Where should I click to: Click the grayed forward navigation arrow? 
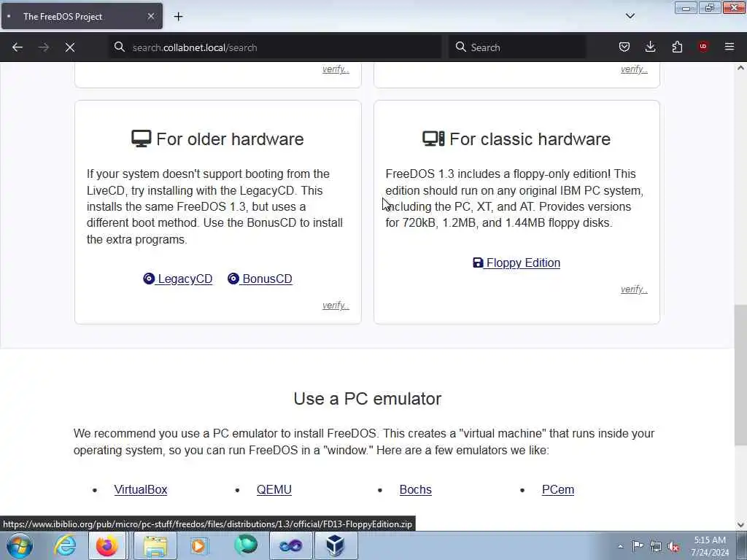click(x=44, y=47)
